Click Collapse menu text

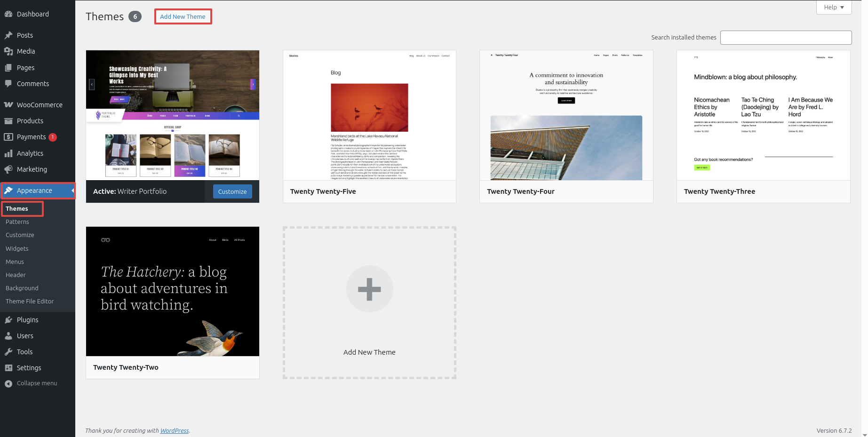37,383
